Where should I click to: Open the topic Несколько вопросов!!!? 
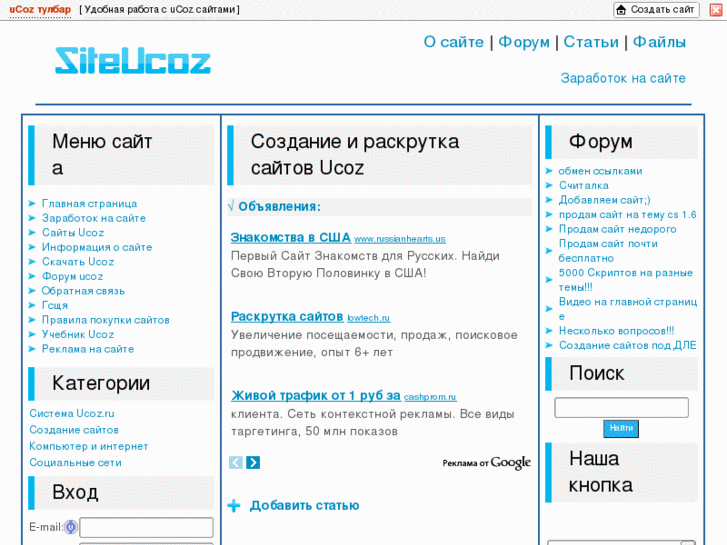pos(617,331)
